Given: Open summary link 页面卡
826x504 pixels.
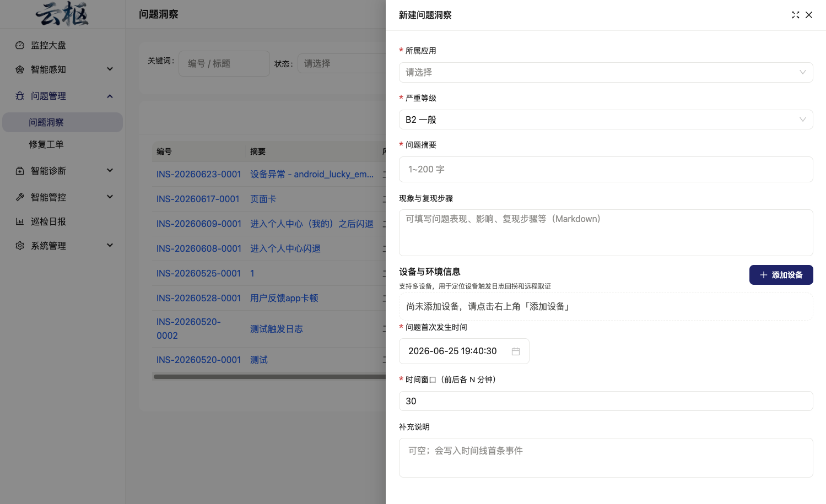Looking at the screenshot, I should pyautogui.click(x=263, y=199).
